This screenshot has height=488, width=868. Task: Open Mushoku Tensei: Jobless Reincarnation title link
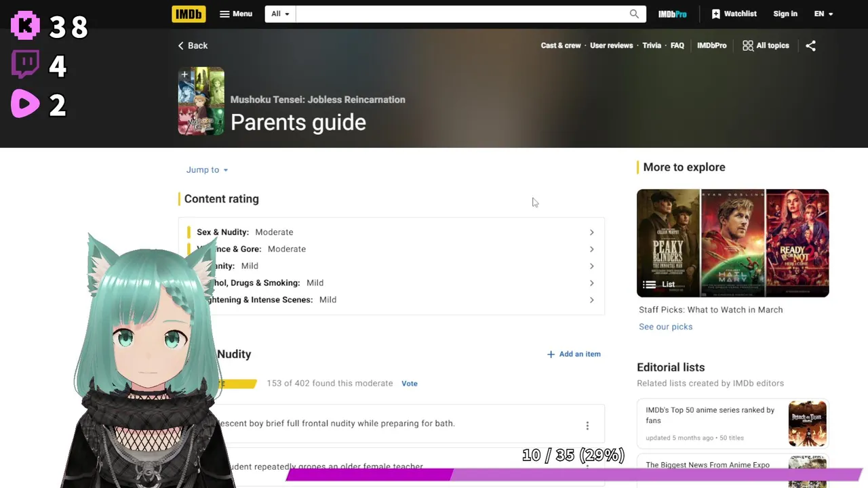pyautogui.click(x=317, y=100)
